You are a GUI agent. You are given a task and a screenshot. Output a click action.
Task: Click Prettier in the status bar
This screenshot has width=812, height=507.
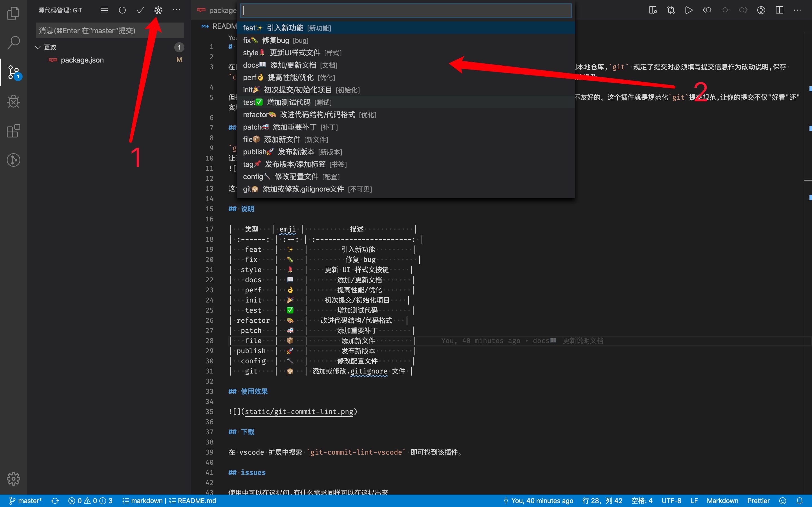(758, 501)
